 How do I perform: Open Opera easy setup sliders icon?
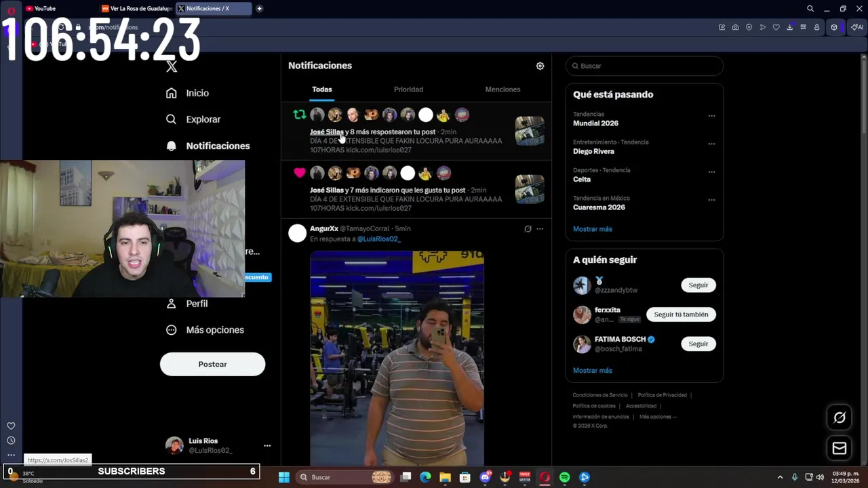(x=803, y=27)
